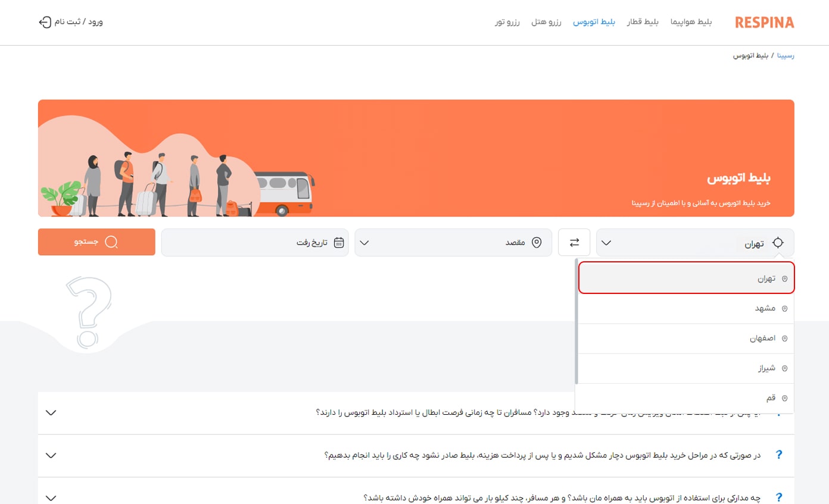829x504 pixels.
Task: Click the pin icon next to شیراز
Action: click(784, 368)
